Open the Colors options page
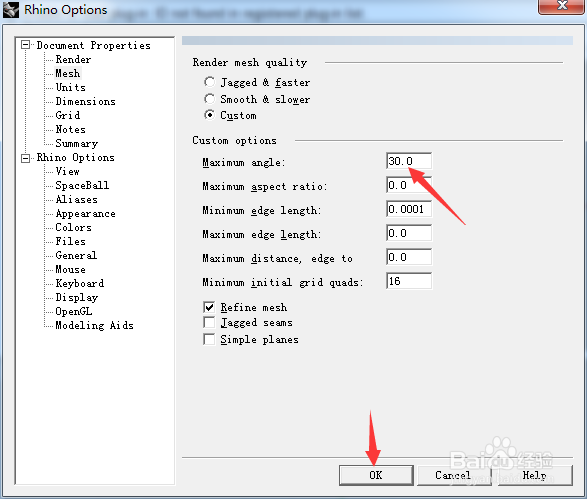This screenshot has width=587, height=499. click(73, 227)
